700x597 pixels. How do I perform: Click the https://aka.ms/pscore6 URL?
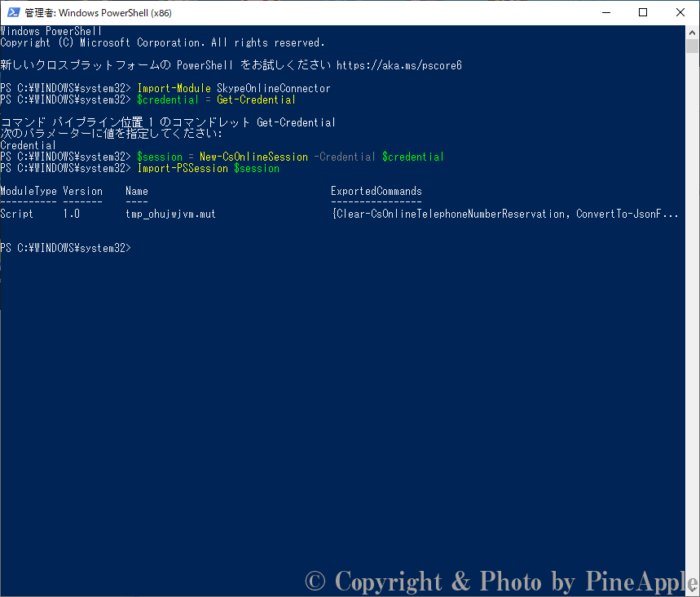pyautogui.click(x=398, y=65)
